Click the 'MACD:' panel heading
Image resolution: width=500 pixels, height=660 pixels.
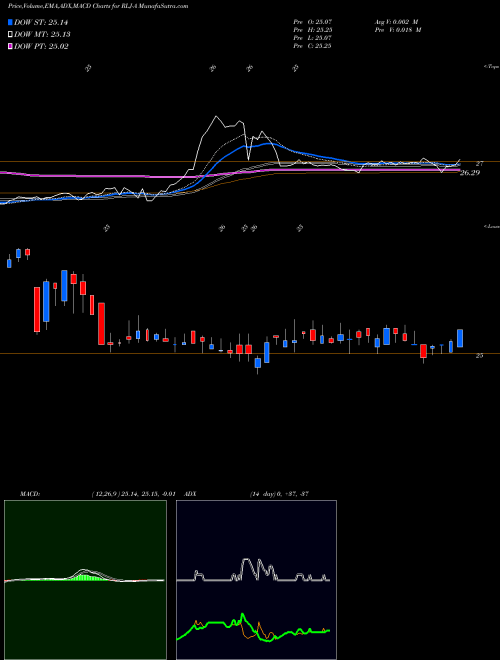[x=30, y=494]
